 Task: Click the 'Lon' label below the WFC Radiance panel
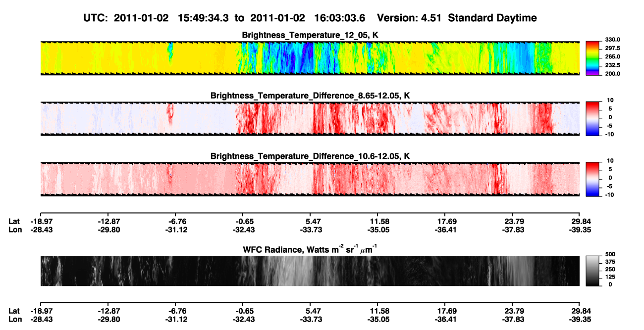pos(15,319)
